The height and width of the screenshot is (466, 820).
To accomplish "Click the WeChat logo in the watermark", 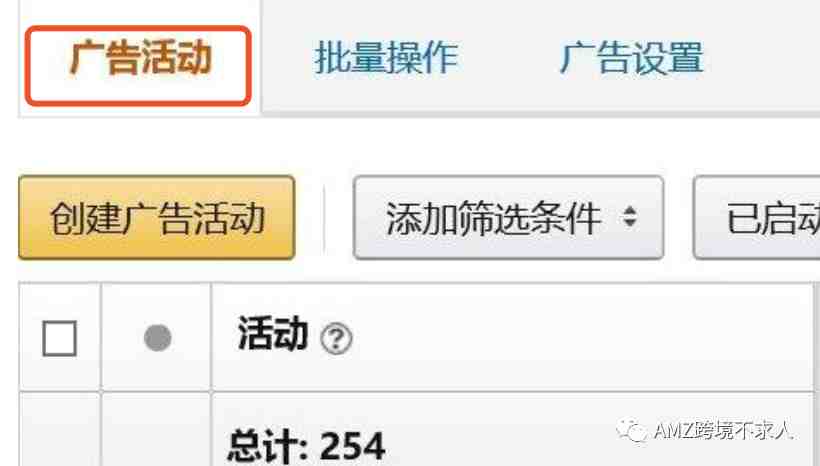I will (x=632, y=430).
